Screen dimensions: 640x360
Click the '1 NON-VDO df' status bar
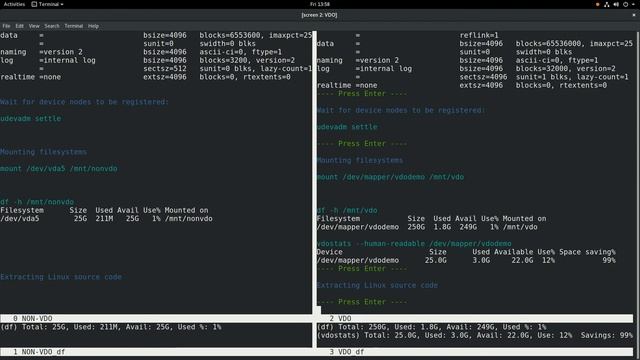pyautogui.click(x=156, y=352)
